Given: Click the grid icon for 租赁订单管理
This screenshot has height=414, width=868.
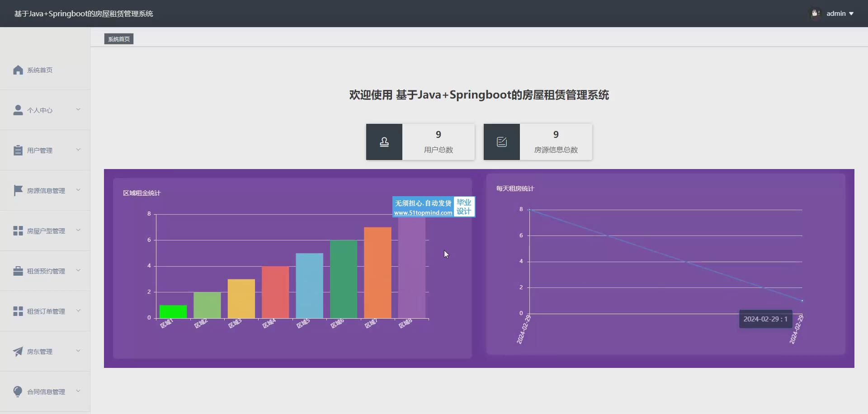Looking at the screenshot, I should [x=18, y=311].
